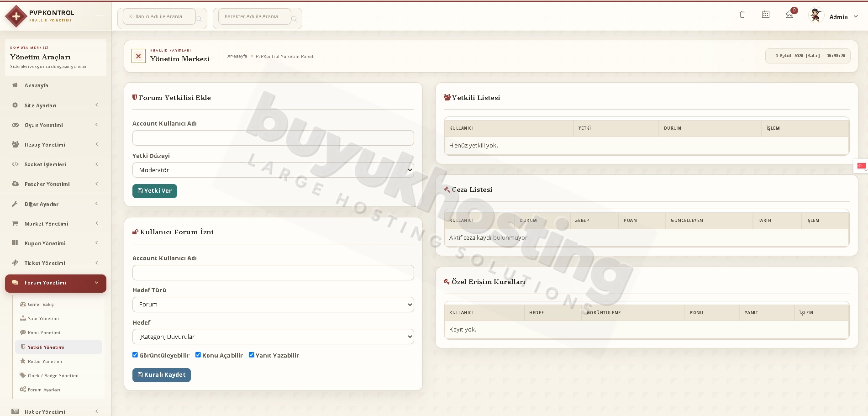
Task: Click the date and time display
Action: pyautogui.click(x=808, y=56)
